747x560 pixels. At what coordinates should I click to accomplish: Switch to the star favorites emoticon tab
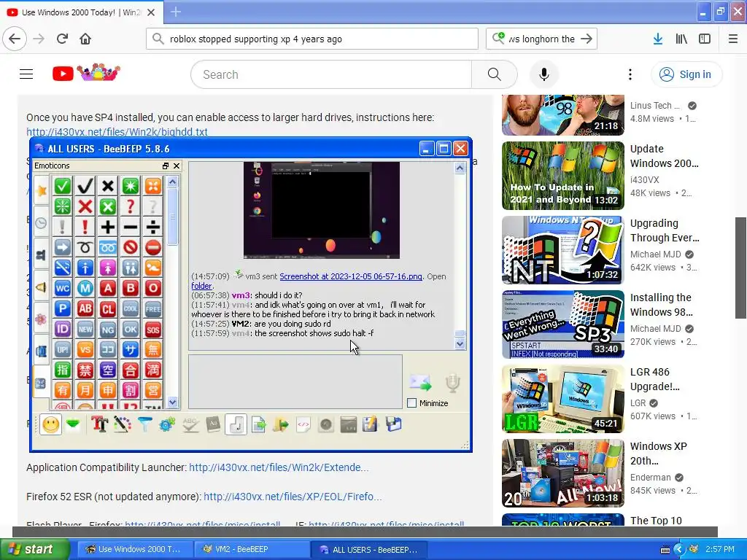pos(42,190)
